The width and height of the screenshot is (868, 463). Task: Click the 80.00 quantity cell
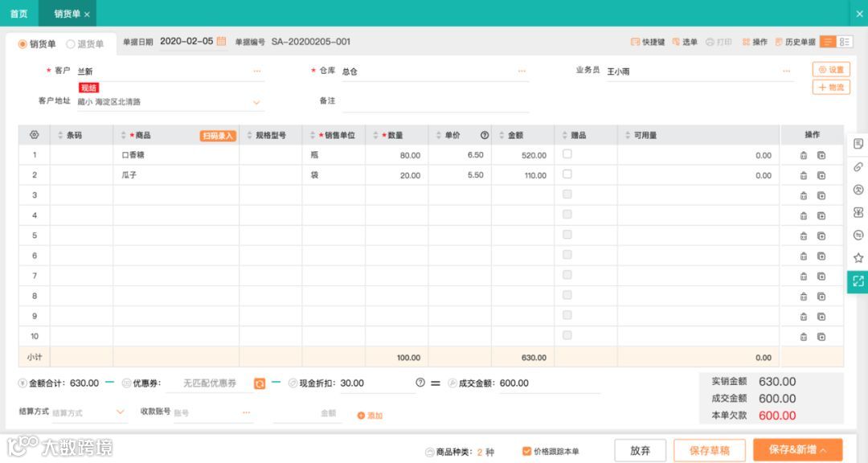[396, 155]
